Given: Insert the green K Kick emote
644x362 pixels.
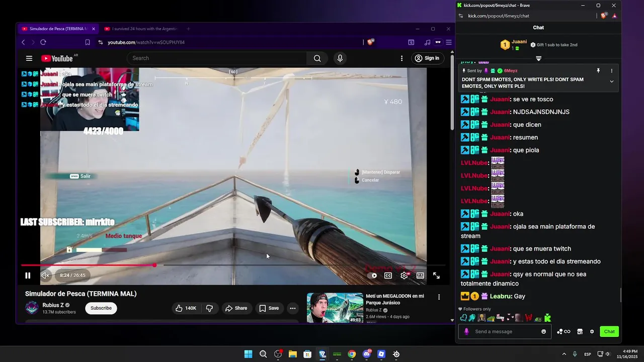Looking at the screenshot, I should (x=547, y=318).
